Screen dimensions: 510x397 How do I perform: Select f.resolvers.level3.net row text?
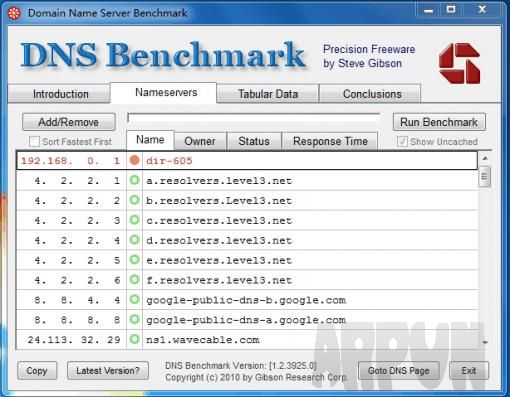pos(219,280)
